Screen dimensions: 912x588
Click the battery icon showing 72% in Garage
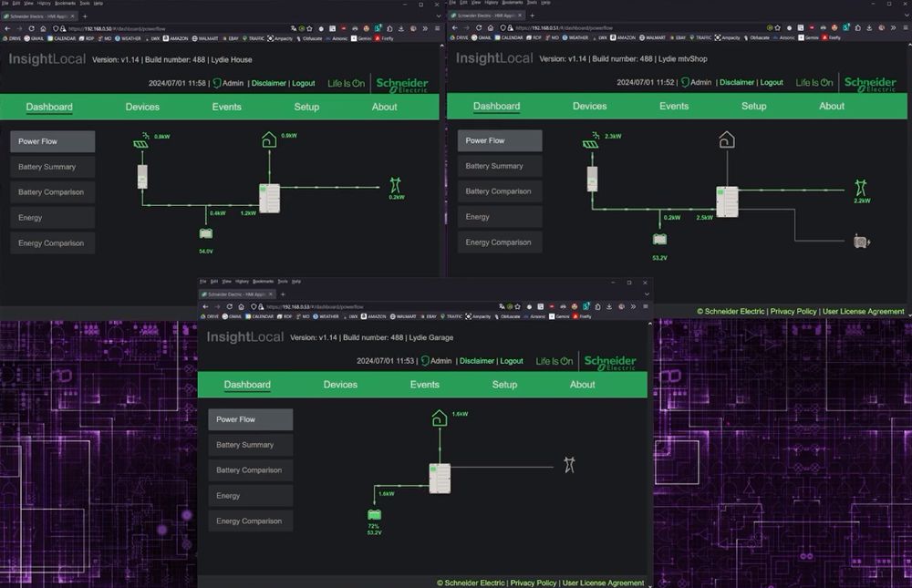374,514
